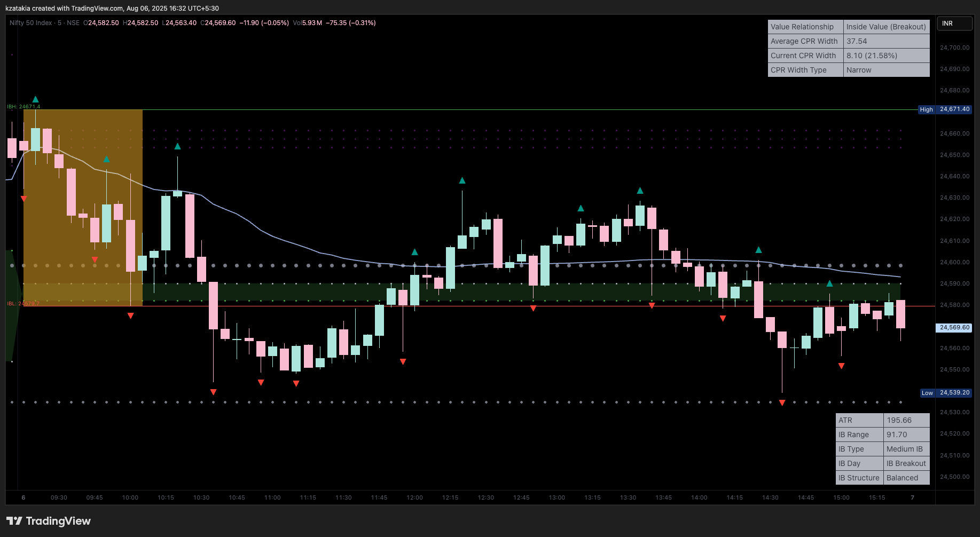Open the INR currency selector
Viewport: 980px width, 537px height.
click(954, 23)
